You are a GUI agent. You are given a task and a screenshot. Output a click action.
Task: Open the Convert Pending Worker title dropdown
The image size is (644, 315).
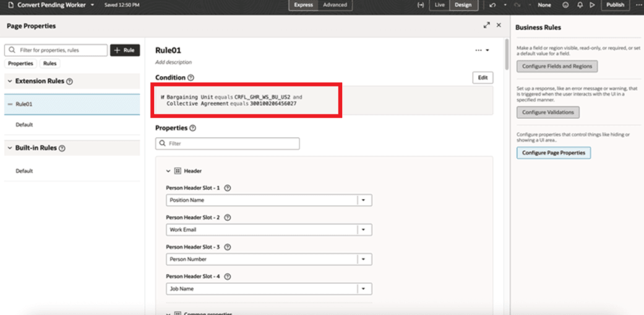coord(92,5)
